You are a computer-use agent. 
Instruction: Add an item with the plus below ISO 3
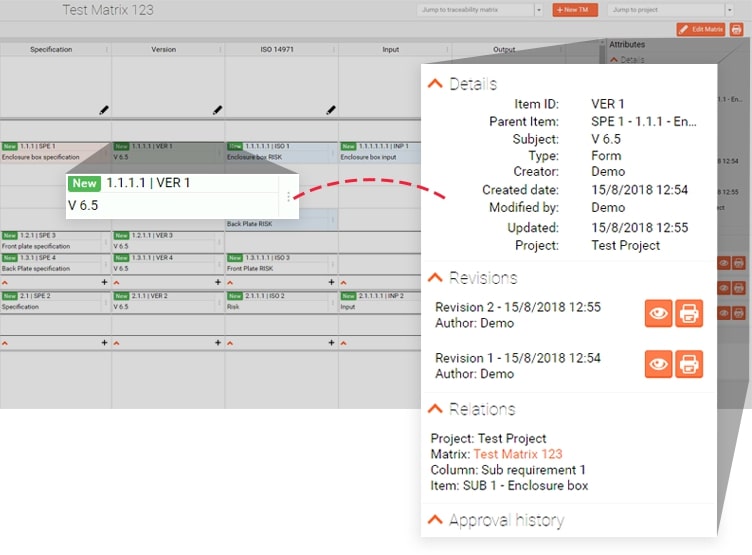click(x=331, y=282)
